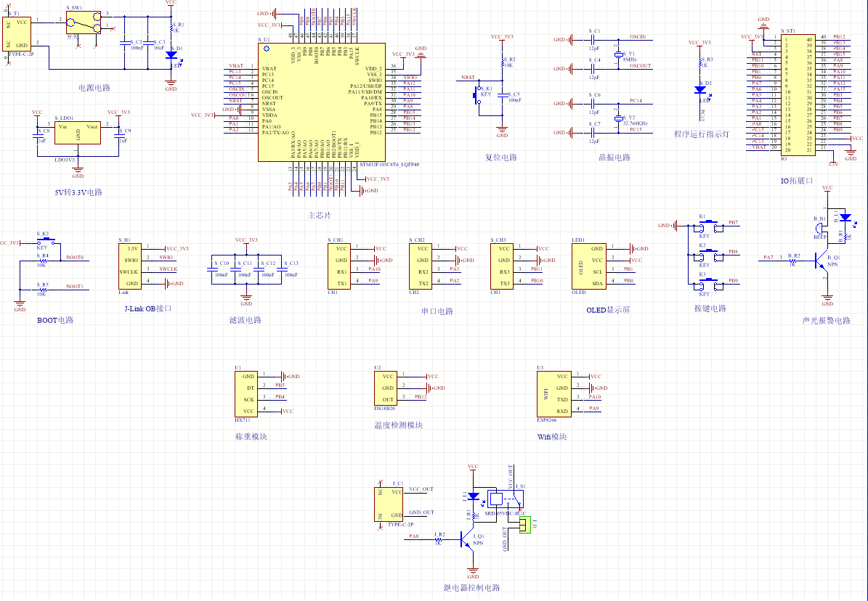868x601 pixels.
Task: Select the S_CH1 serial connector
Action: tap(339, 266)
